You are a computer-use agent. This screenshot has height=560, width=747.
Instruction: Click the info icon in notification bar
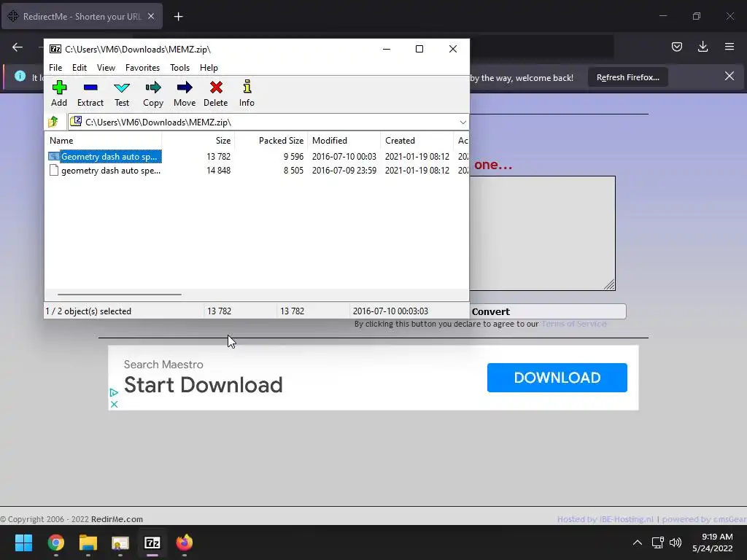[x=20, y=76]
